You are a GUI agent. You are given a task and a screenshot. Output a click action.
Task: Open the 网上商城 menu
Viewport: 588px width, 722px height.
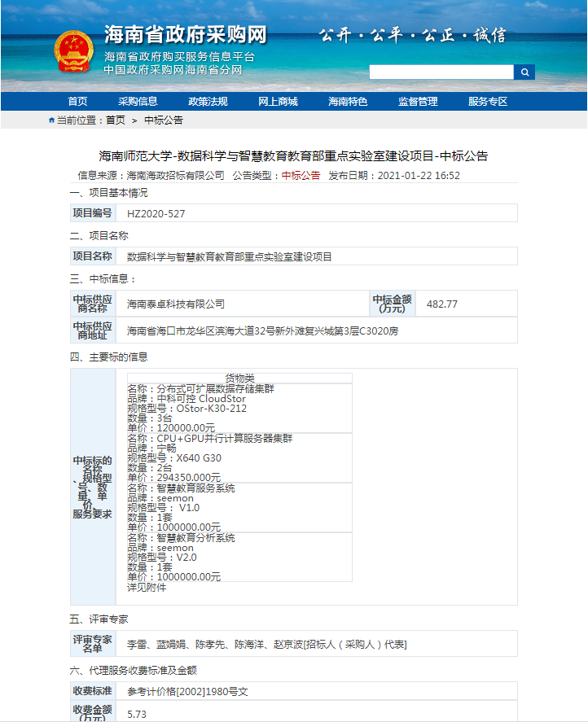[x=278, y=101]
